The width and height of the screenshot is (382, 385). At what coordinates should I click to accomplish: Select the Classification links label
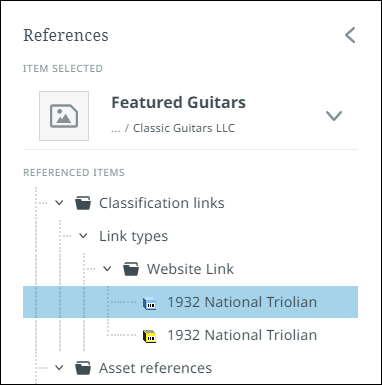(x=162, y=203)
